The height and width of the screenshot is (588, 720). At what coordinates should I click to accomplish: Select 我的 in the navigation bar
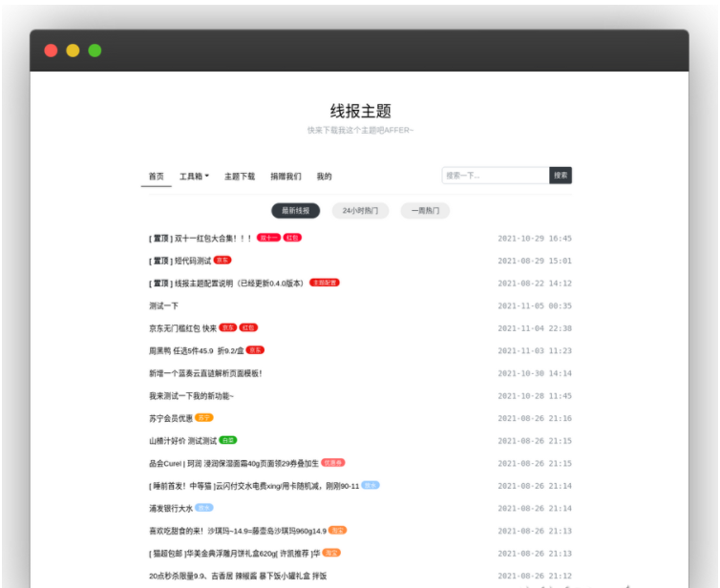tap(324, 177)
